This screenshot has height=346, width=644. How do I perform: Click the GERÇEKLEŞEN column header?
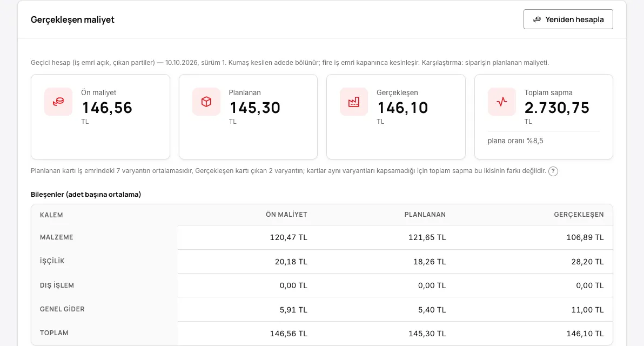[579, 215]
